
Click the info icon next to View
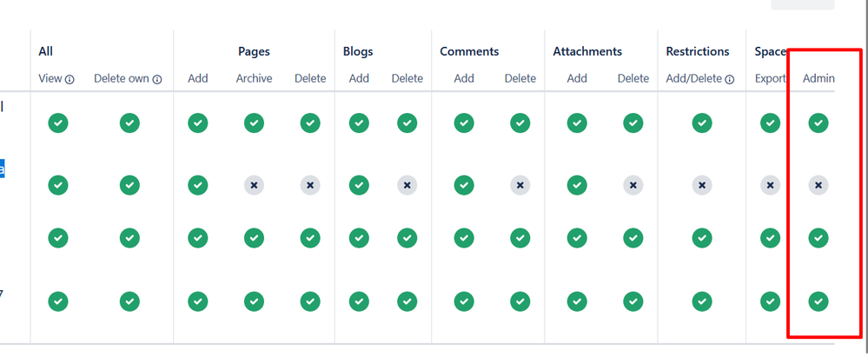[70, 79]
